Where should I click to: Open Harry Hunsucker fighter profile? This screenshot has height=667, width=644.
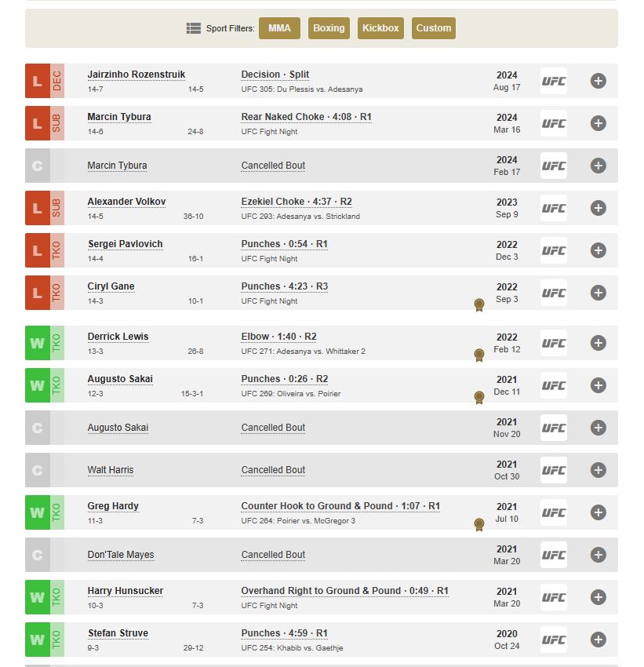(x=125, y=591)
